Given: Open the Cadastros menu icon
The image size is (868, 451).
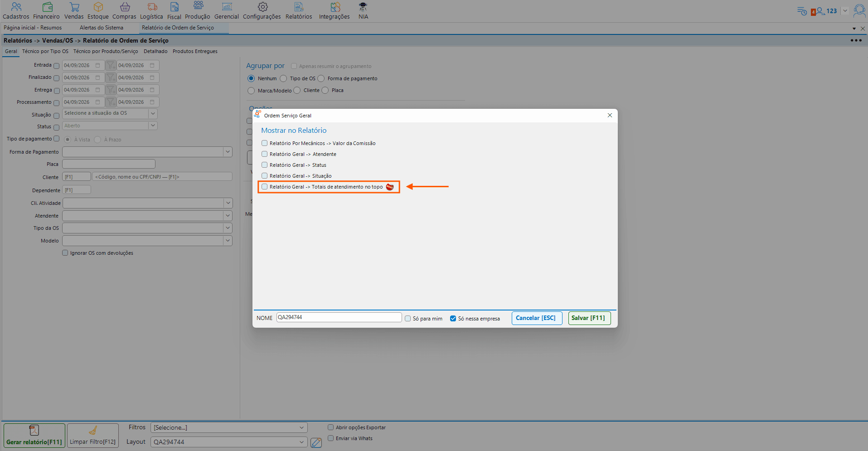Looking at the screenshot, I should click(16, 7).
